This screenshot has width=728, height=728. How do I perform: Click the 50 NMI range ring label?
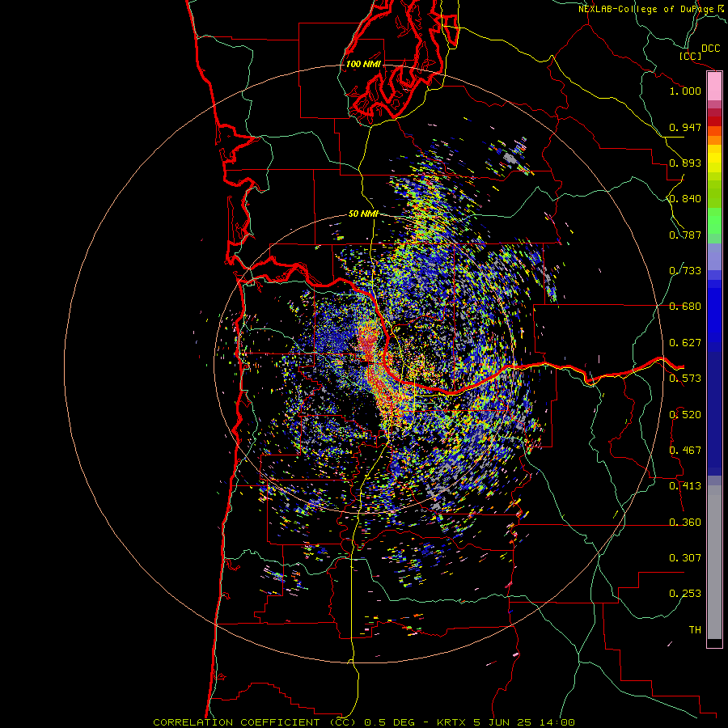tap(363, 214)
